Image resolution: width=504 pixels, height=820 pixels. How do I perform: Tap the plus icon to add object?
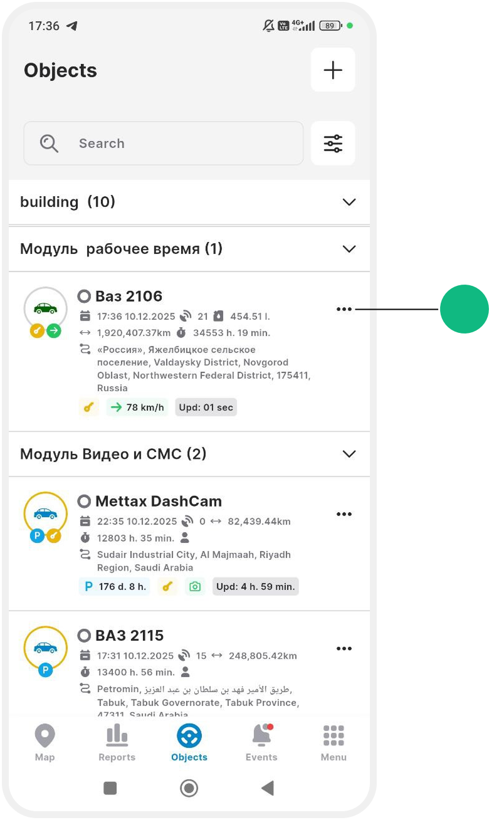pos(333,70)
